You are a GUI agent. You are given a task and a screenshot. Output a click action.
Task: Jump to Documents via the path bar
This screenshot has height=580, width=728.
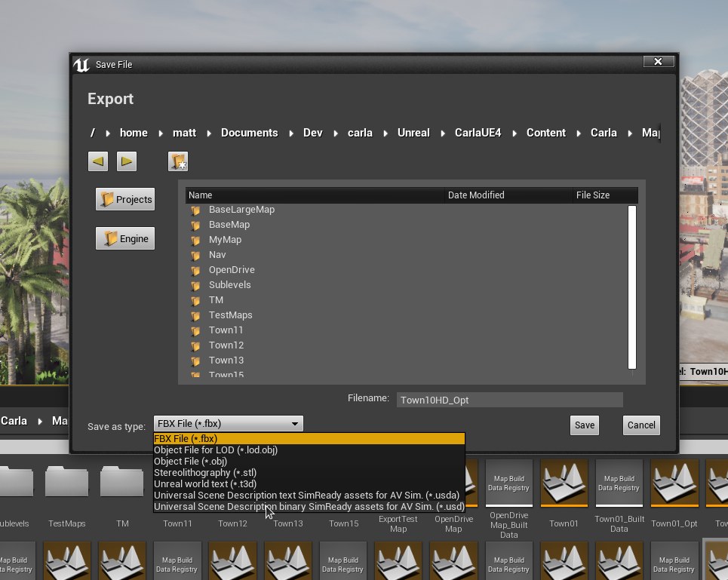point(249,132)
